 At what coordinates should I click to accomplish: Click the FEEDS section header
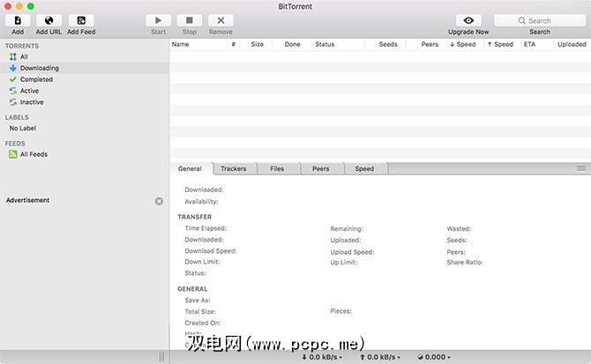15,144
